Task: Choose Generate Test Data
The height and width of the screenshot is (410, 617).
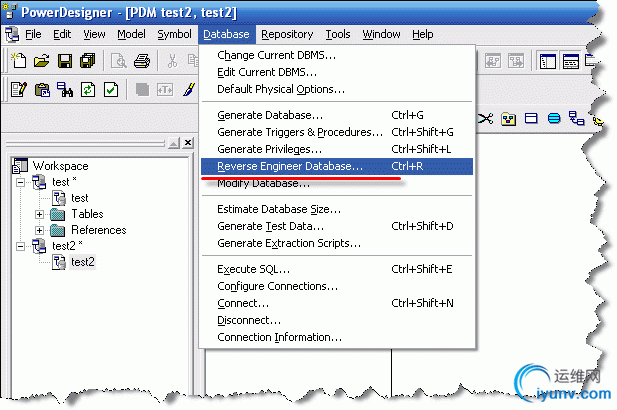Action: click(x=337, y=226)
